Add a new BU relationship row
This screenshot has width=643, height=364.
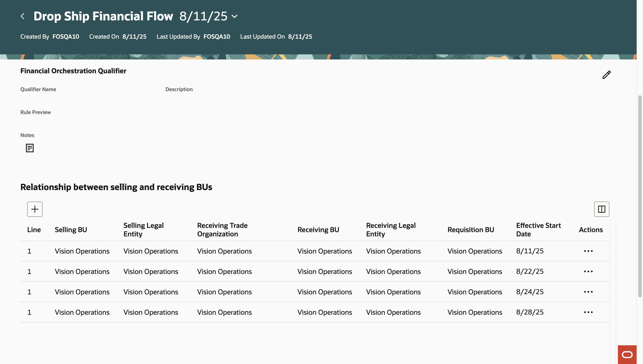pyautogui.click(x=35, y=209)
